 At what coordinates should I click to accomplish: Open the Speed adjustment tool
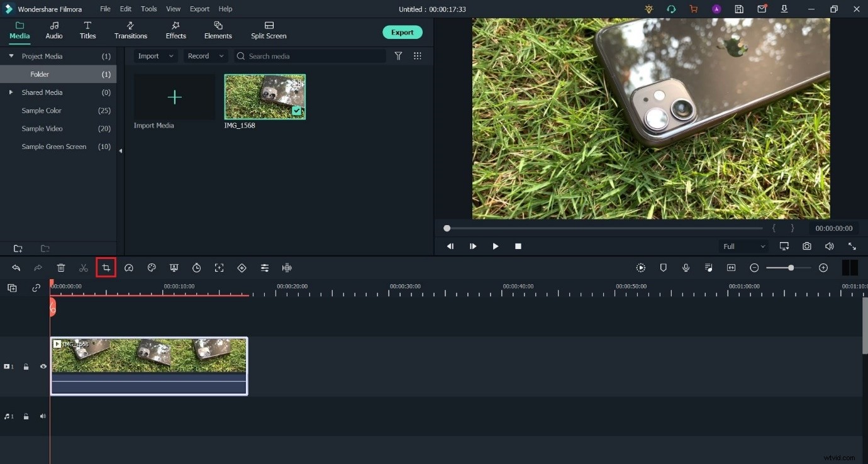tap(129, 268)
